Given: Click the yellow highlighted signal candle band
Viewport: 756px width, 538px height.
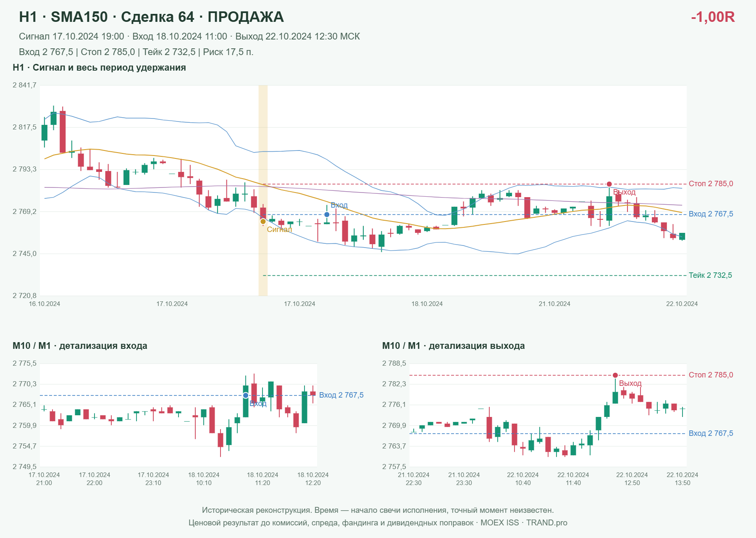Looking at the screenshot, I should point(263,190).
